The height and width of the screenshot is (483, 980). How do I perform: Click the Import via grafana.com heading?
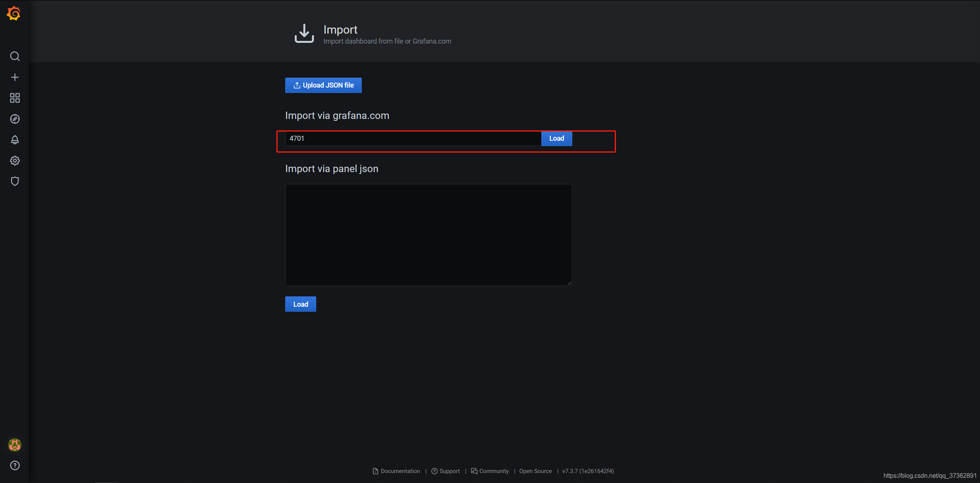(x=337, y=115)
